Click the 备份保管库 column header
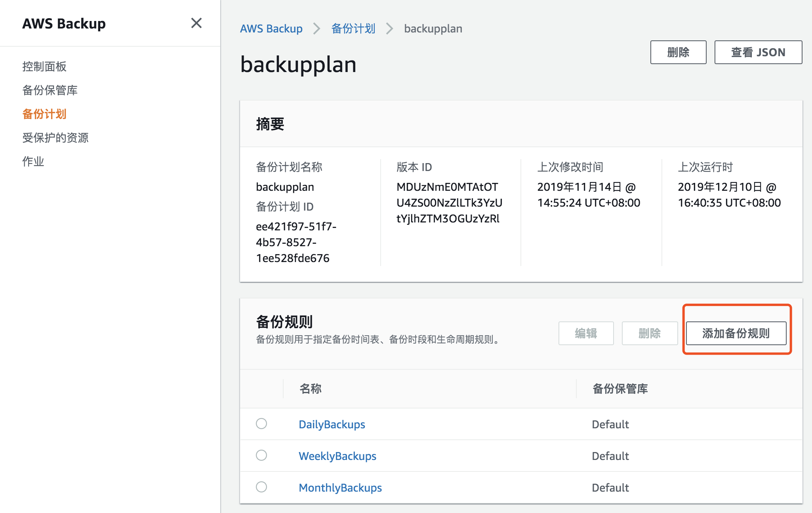Screen dimensions: 812x513 pyautogui.click(x=620, y=389)
